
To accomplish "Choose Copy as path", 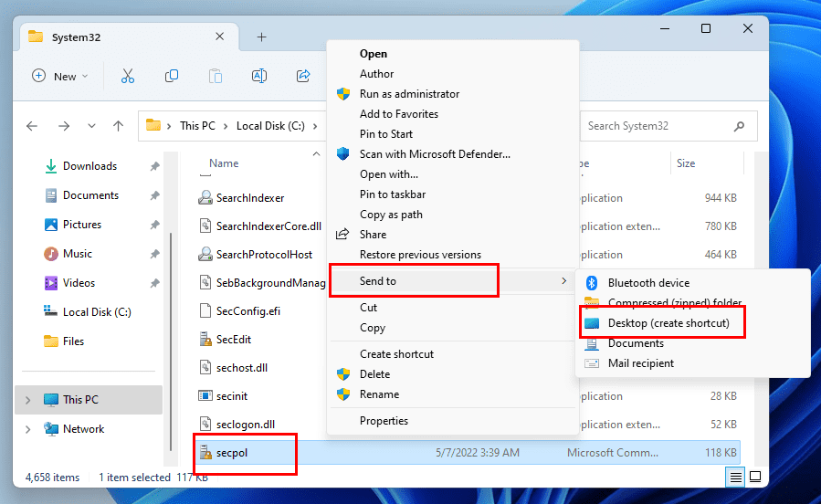I will click(x=453, y=215).
